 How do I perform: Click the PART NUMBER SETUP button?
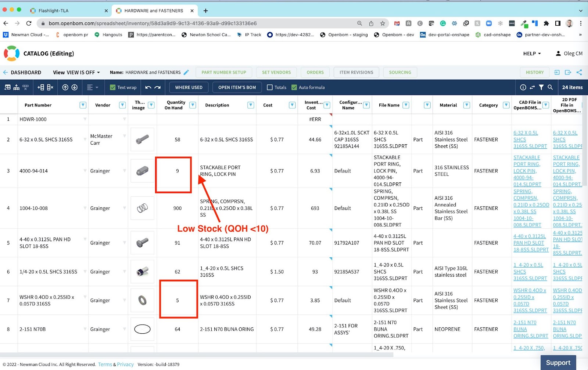pyautogui.click(x=224, y=72)
